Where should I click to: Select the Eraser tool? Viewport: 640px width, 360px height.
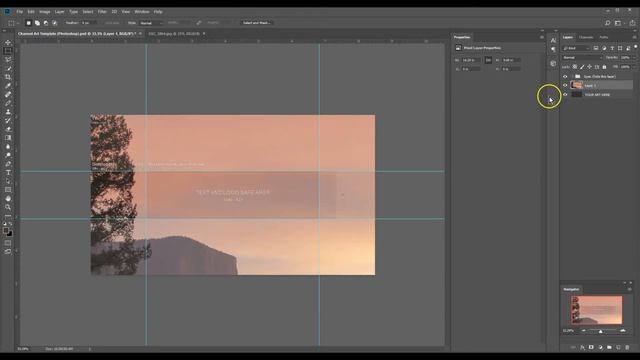click(x=8, y=129)
